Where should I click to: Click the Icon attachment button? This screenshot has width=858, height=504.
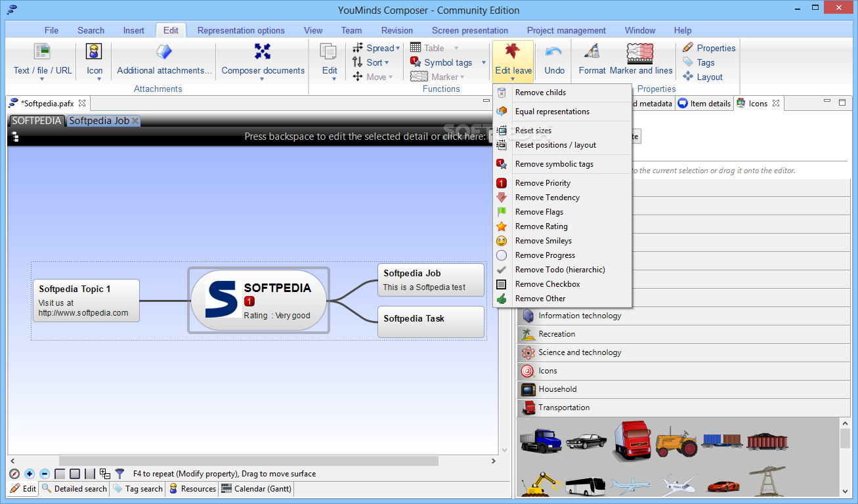[x=95, y=59]
